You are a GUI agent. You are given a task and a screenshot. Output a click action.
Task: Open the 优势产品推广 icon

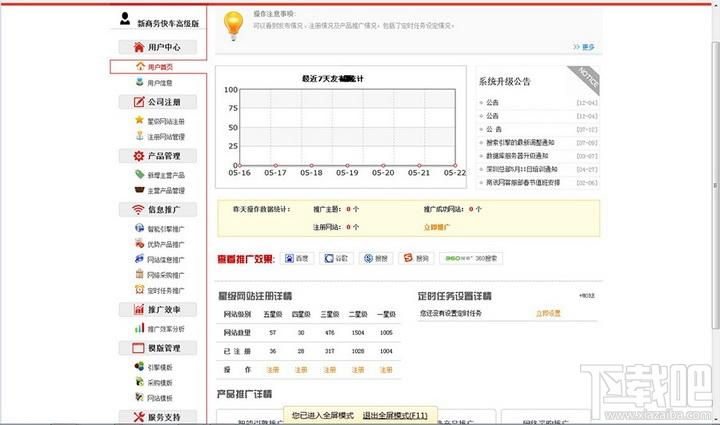(x=140, y=244)
